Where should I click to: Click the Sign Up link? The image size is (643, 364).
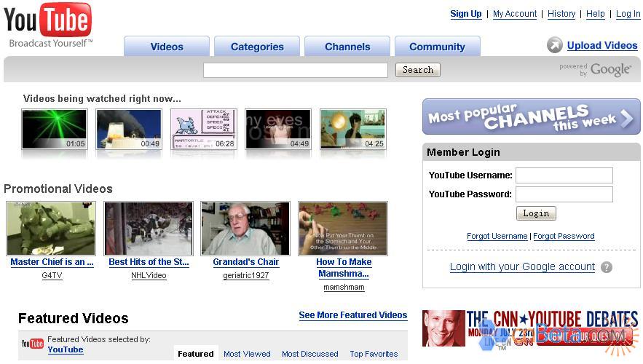(466, 14)
